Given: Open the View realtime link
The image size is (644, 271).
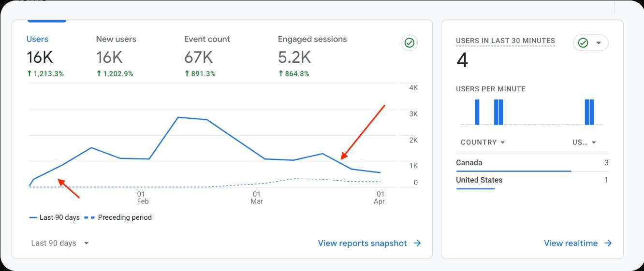Looking at the screenshot, I should [571, 243].
